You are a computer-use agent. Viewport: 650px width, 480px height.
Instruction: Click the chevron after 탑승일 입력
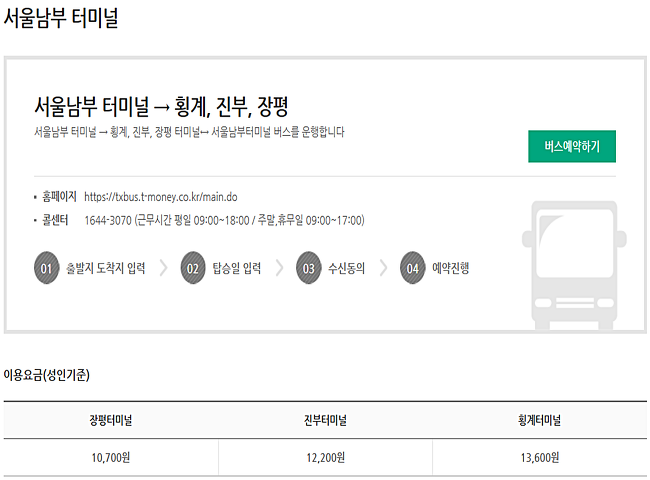(279, 268)
